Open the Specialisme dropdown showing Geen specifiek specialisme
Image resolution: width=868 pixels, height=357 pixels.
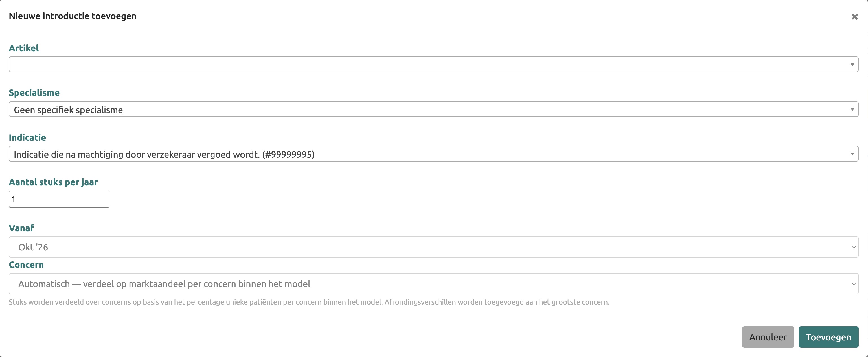(433, 109)
